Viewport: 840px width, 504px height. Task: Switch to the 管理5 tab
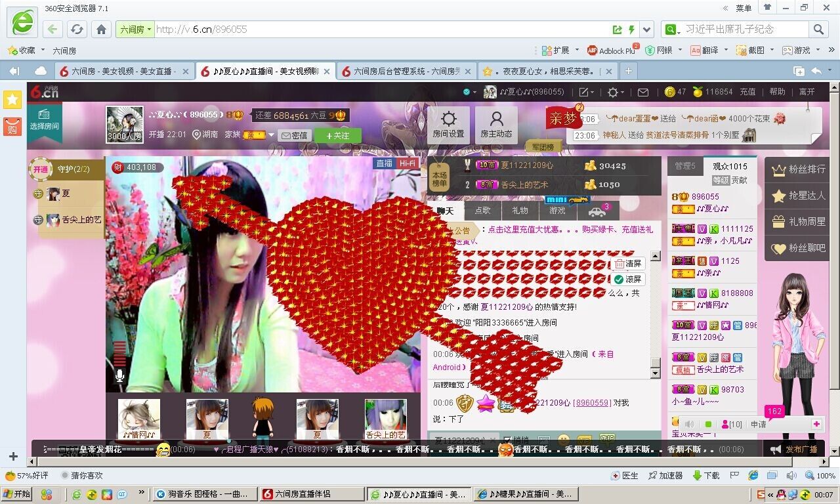[684, 166]
